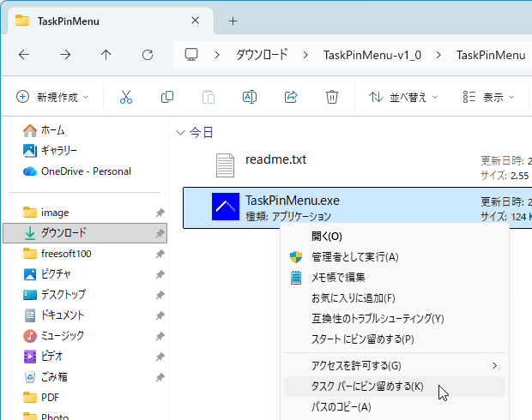Navigate up one folder level
The width and height of the screenshot is (532, 420).
106,55
